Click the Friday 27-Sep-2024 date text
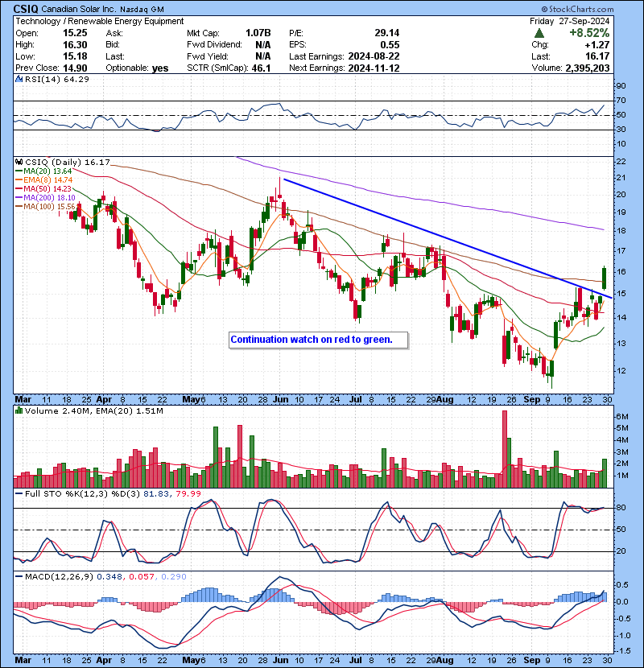Image resolution: width=644 pixels, height=668 pixels. pos(570,21)
